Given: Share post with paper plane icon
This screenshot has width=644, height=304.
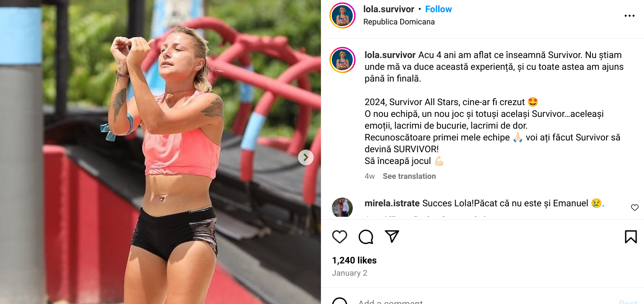Looking at the screenshot, I should point(392,236).
